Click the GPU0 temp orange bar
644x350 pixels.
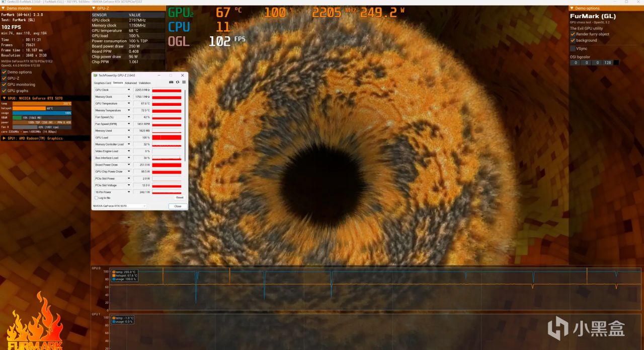(42, 104)
